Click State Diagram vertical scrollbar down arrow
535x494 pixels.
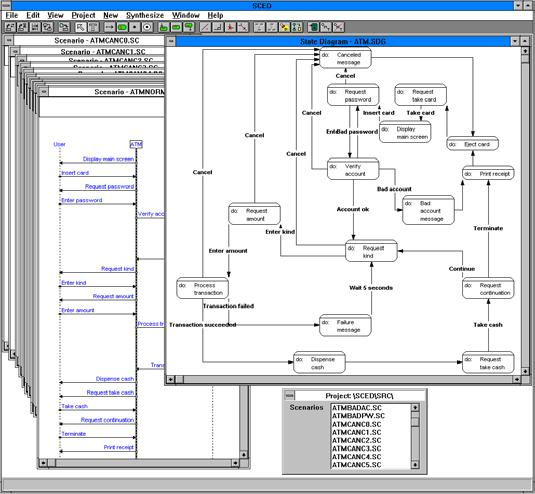pos(525,371)
